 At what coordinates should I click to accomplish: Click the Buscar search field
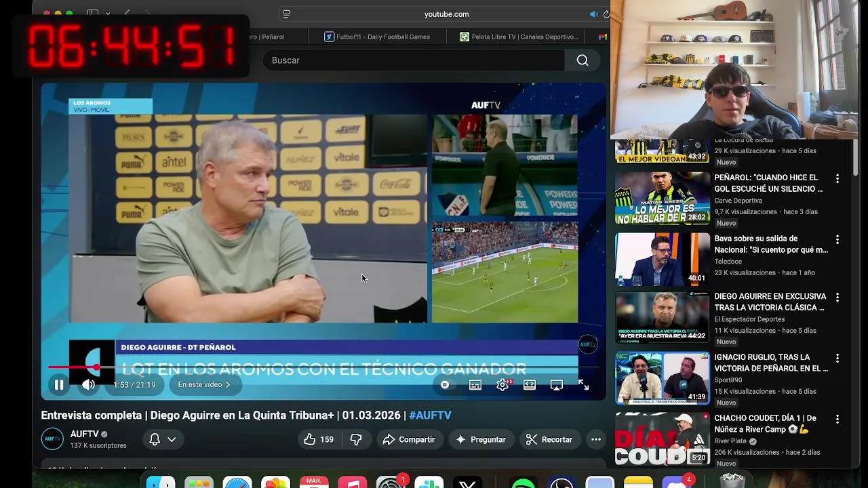tap(414, 60)
